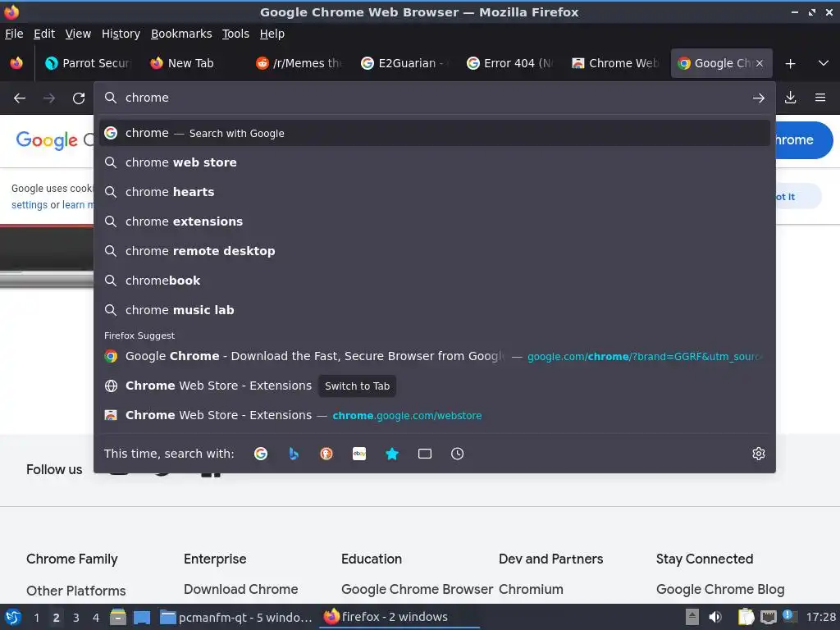Reload the current page
Screen dimensions: 840x630
(x=79, y=98)
